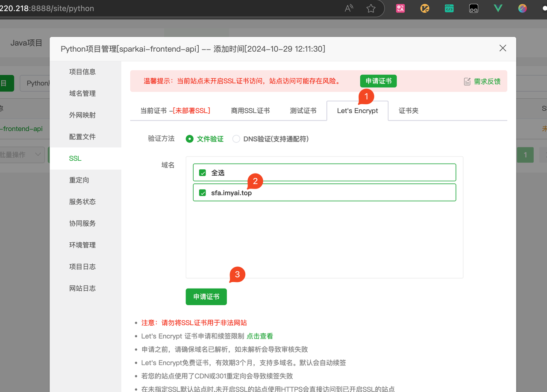Open the 需求反馈 link
The image size is (547, 392).
[x=487, y=81]
